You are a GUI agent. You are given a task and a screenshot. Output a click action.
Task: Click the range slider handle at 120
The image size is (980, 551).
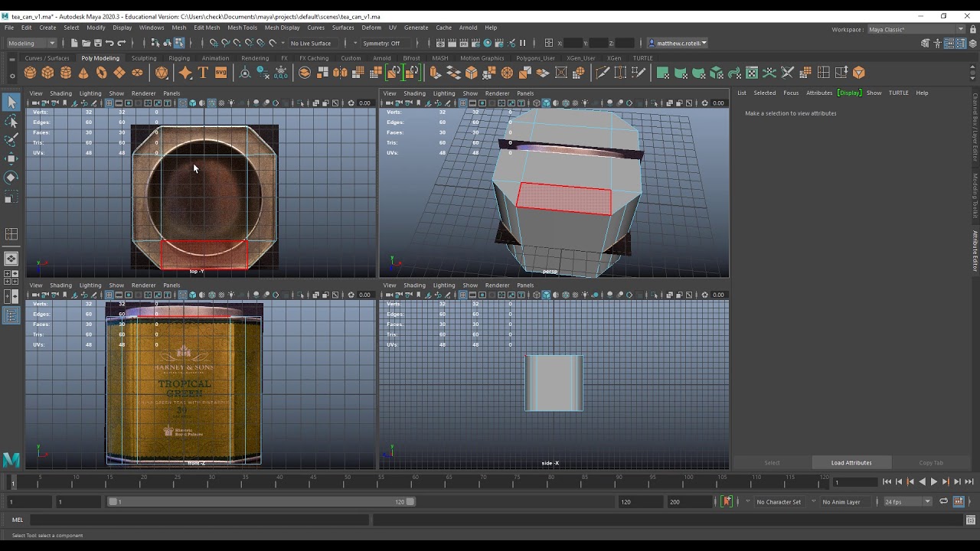click(410, 502)
